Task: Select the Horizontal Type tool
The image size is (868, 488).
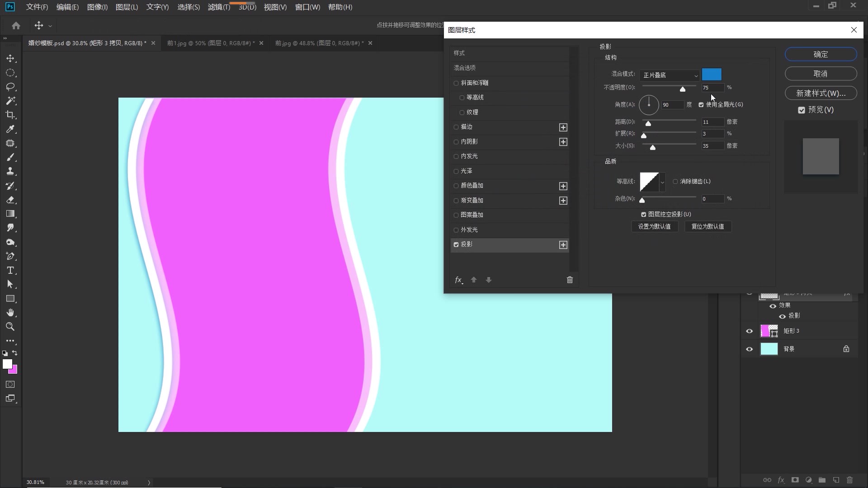Action: coord(10,271)
